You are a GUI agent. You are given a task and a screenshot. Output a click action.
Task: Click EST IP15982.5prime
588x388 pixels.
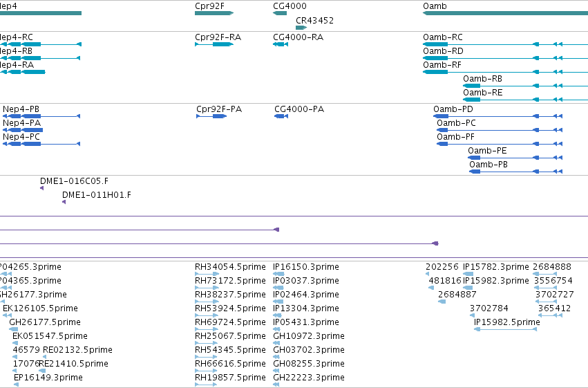pyautogui.click(x=506, y=322)
